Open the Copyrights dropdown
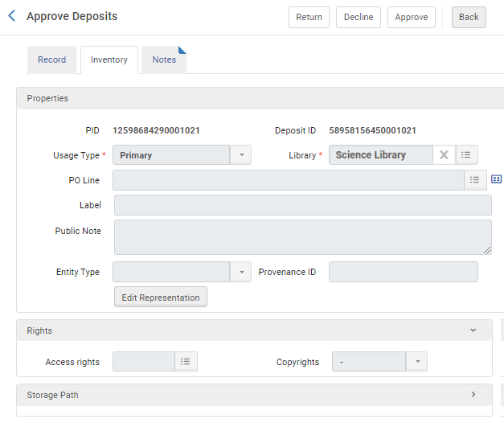504x423 pixels. click(416, 362)
